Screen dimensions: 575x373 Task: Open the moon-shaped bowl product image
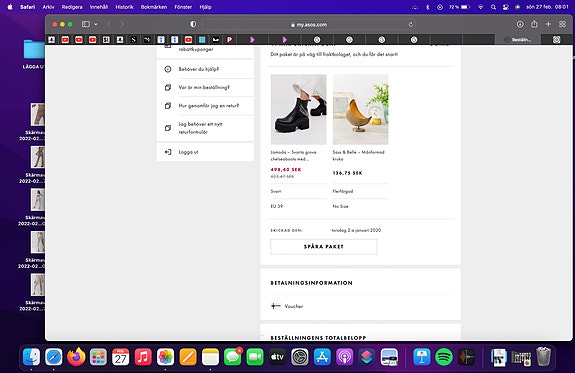360,109
